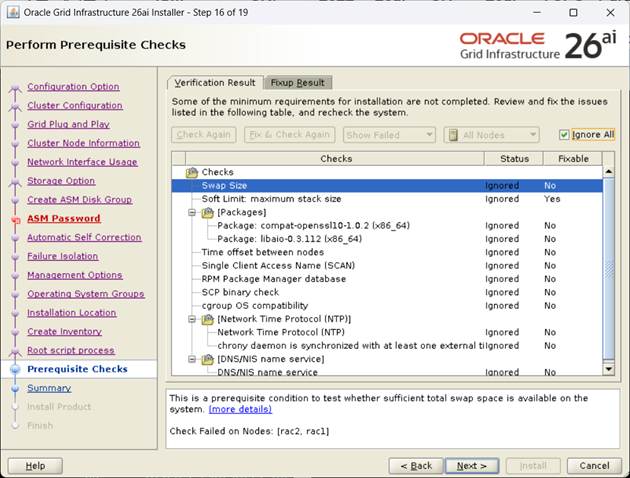This screenshot has height=478, width=630.
Task: Click the Status column header
Action: (x=514, y=159)
